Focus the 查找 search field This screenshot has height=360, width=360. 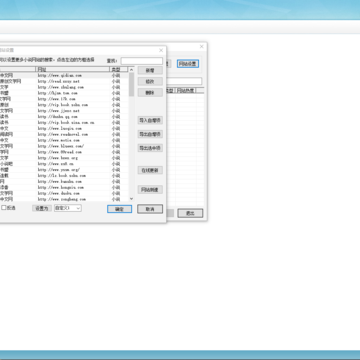142,61
